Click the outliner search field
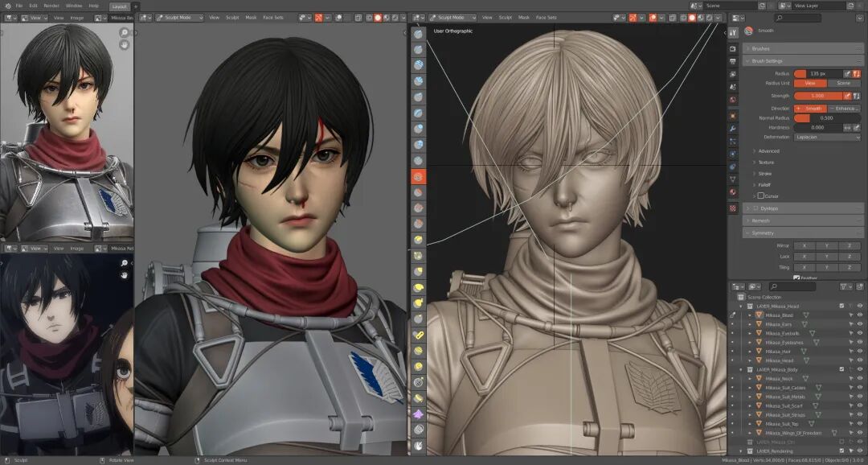Image resolution: width=868 pixels, height=465 pixels. point(792,286)
